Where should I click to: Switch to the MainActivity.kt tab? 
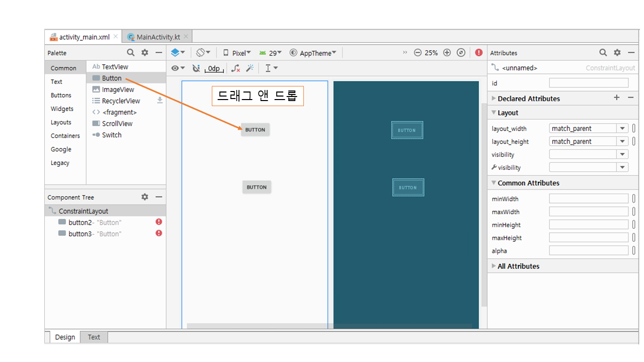(157, 37)
